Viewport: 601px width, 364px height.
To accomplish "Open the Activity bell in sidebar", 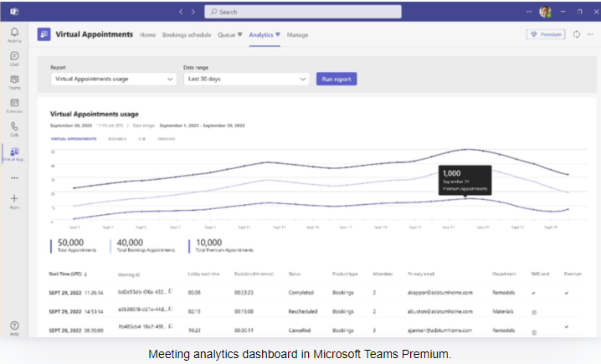I will (x=14, y=34).
